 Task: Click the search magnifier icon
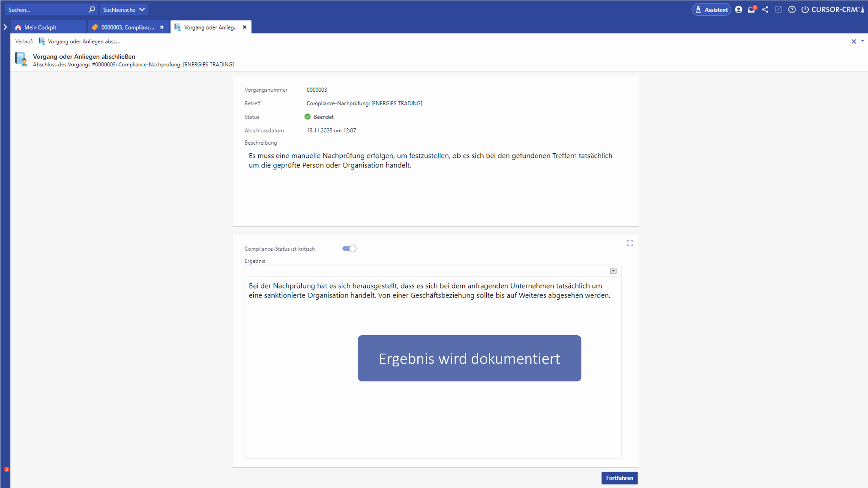[92, 9]
